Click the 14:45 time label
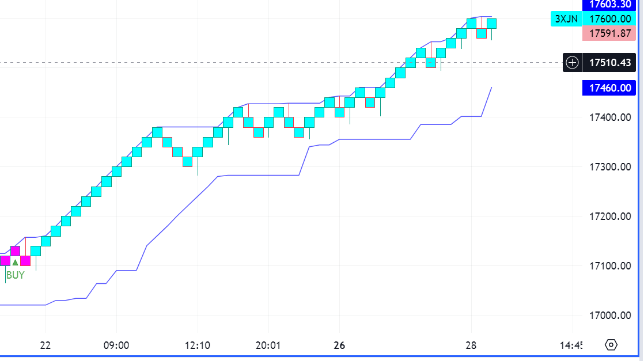 coord(572,345)
